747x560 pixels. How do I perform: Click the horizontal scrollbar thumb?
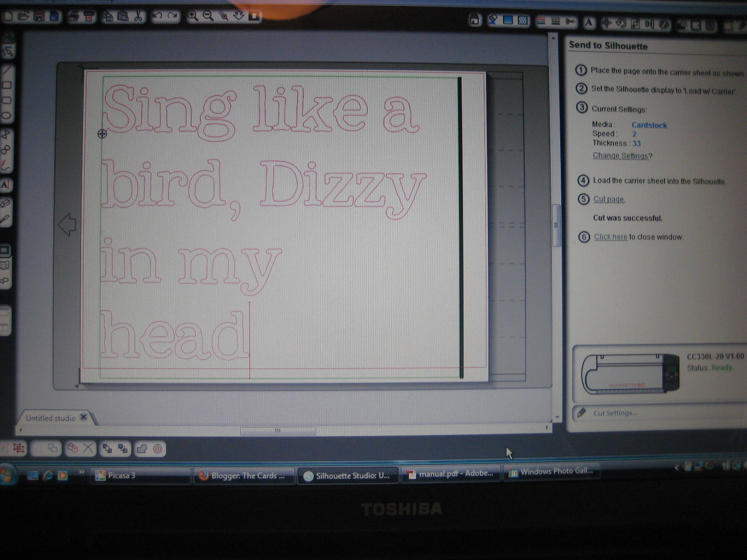coord(278,431)
